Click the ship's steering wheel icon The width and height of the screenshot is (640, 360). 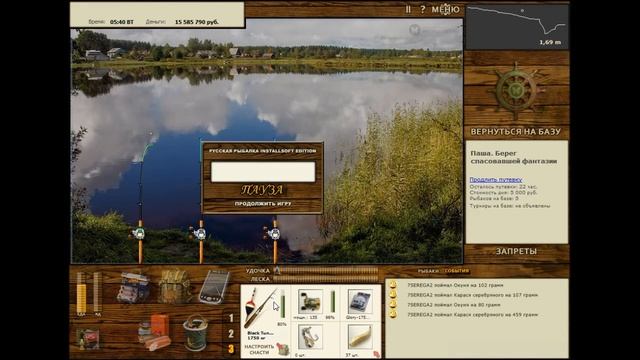516,91
